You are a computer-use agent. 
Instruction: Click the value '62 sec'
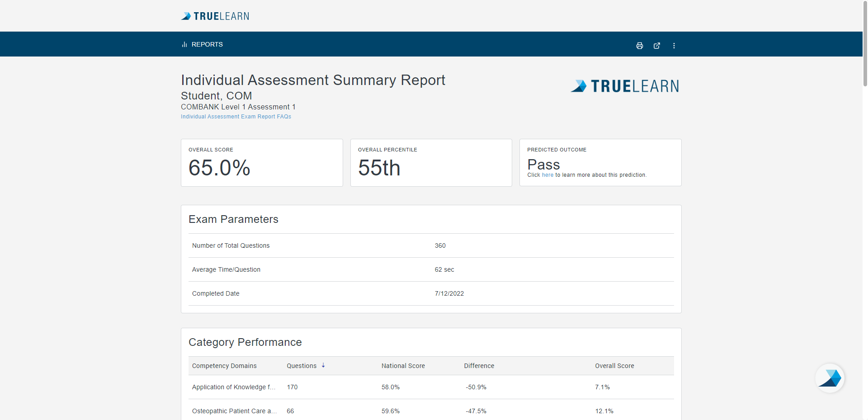[444, 269]
